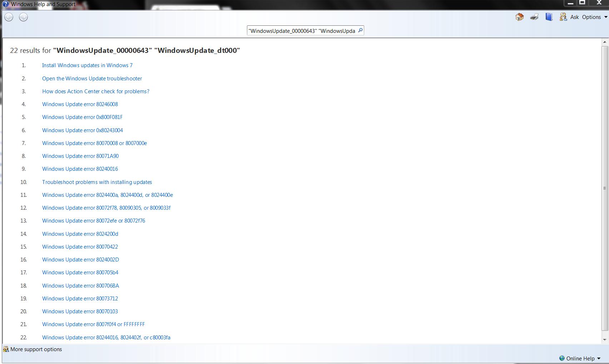Open Windows Update error 80070008 or 8007000e
The height and width of the screenshot is (364, 609).
[x=94, y=143]
